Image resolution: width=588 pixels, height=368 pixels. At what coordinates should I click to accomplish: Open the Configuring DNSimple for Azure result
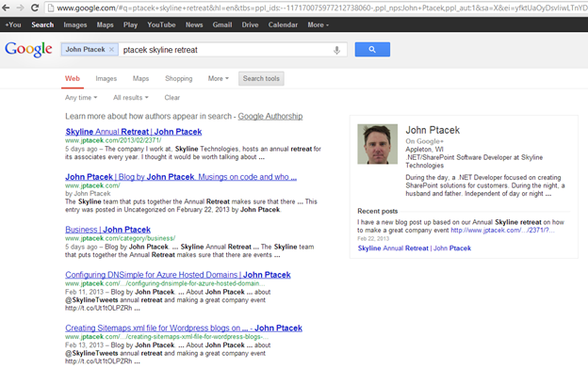tap(178, 275)
